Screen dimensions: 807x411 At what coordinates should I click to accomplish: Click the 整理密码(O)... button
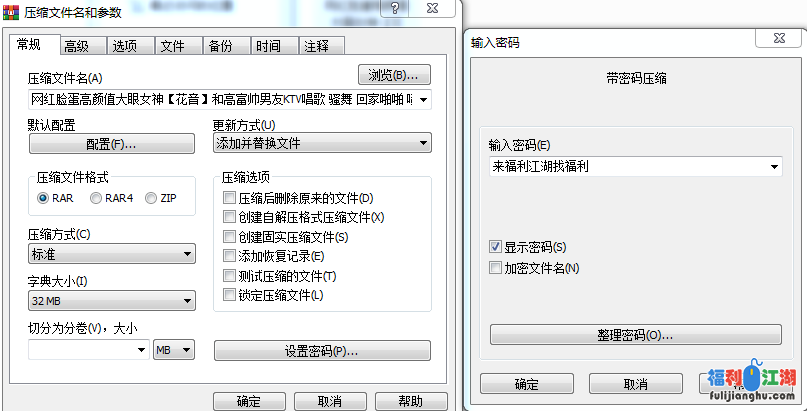pyautogui.click(x=636, y=335)
